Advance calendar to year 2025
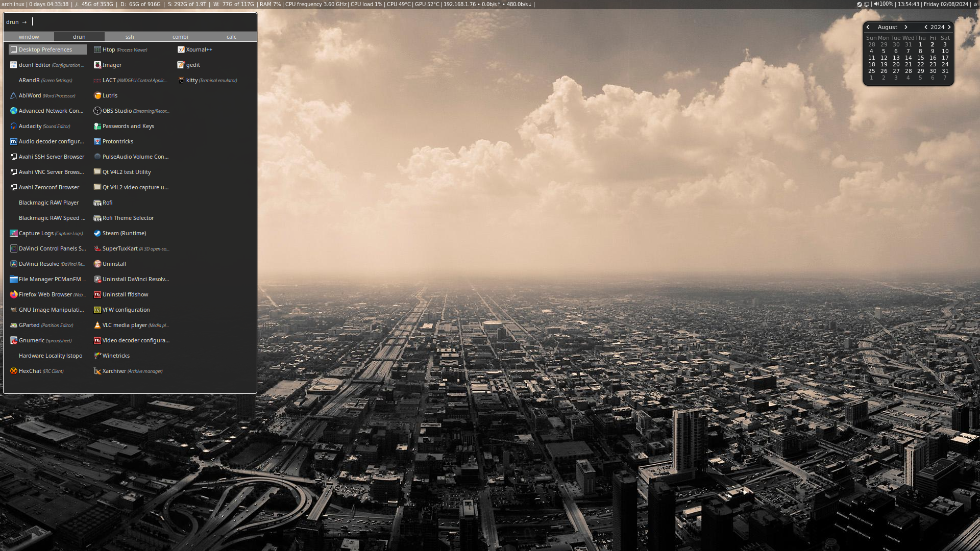This screenshot has height=551, width=980. point(949,27)
